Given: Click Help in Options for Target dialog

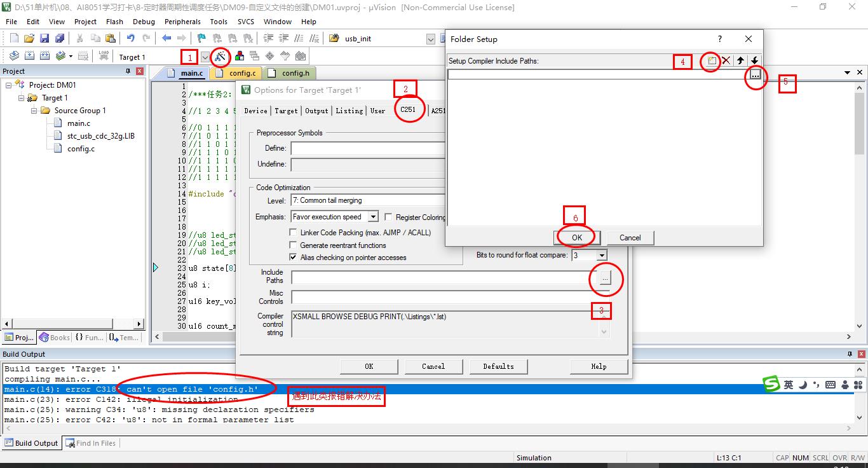Looking at the screenshot, I should click(x=599, y=366).
